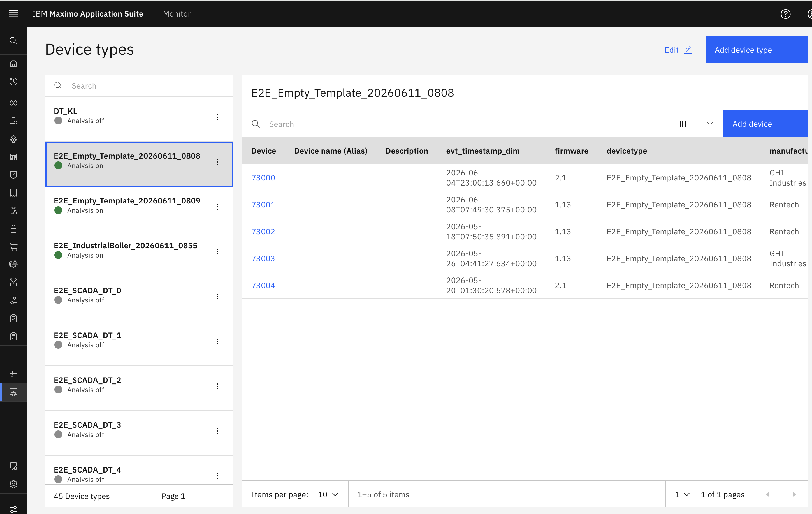Image resolution: width=812 pixels, height=514 pixels.
Task: Open the help question mark icon
Action: point(785,14)
